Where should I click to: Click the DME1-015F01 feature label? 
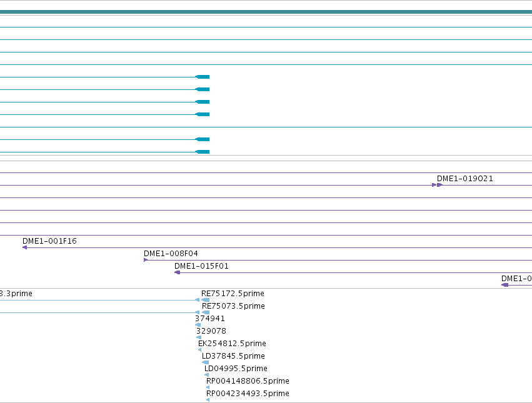[201, 266]
